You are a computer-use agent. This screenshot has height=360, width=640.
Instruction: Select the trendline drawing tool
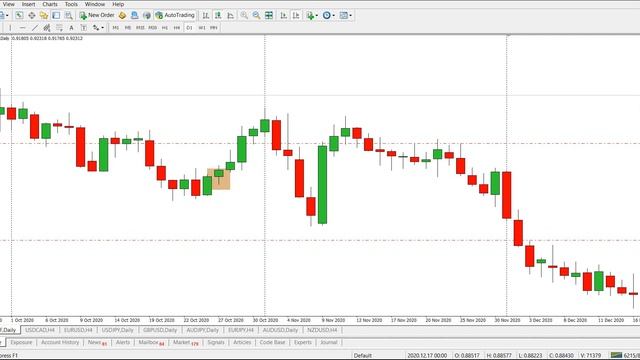coord(35,28)
